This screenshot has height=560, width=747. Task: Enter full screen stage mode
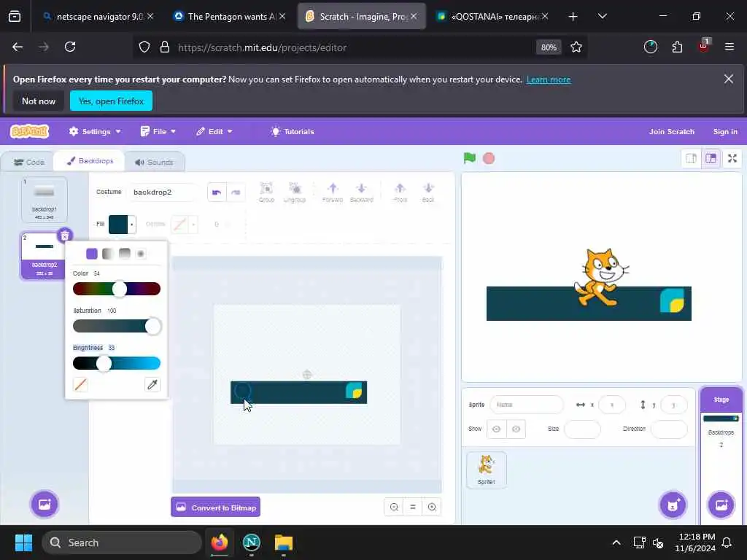click(x=732, y=158)
